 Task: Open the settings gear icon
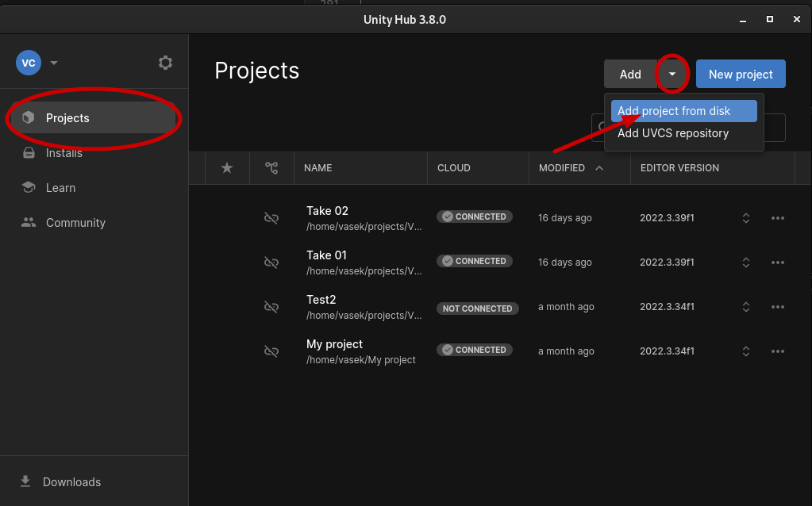165,63
